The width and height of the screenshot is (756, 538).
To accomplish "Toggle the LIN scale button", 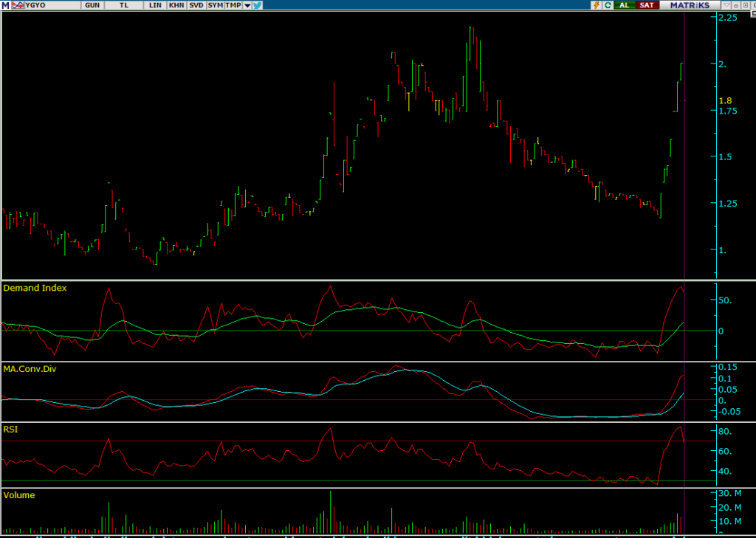I will (x=155, y=5).
